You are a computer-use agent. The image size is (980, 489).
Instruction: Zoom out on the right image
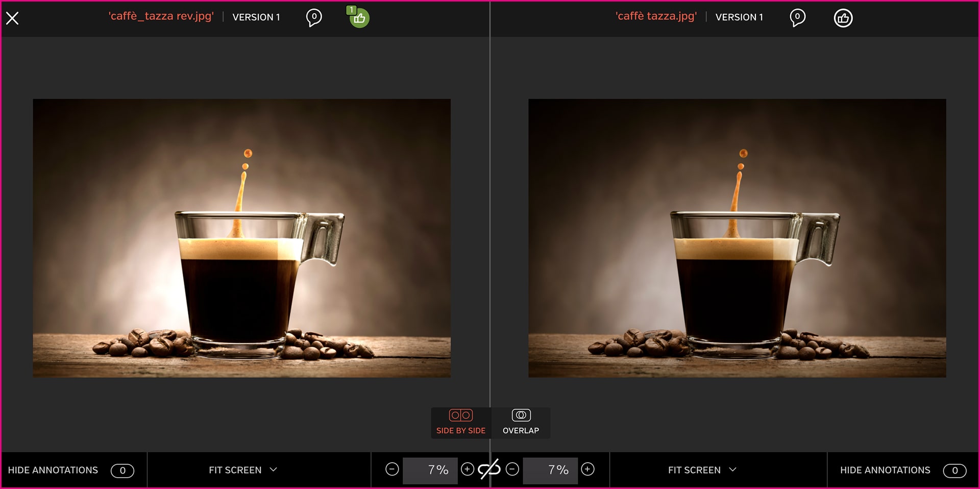tap(512, 469)
